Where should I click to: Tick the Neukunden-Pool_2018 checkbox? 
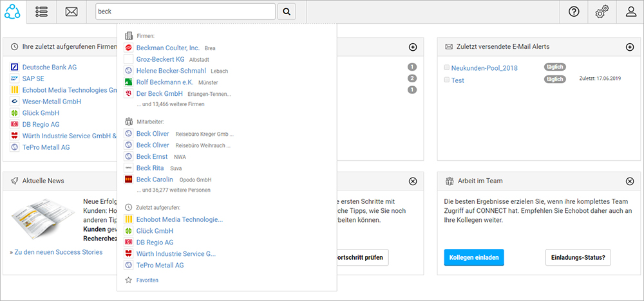[447, 68]
